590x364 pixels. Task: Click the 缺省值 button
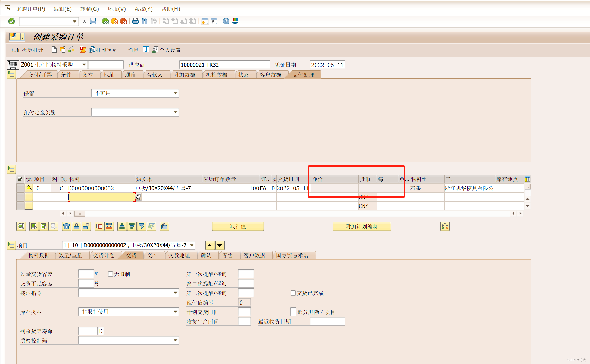pyautogui.click(x=238, y=226)
